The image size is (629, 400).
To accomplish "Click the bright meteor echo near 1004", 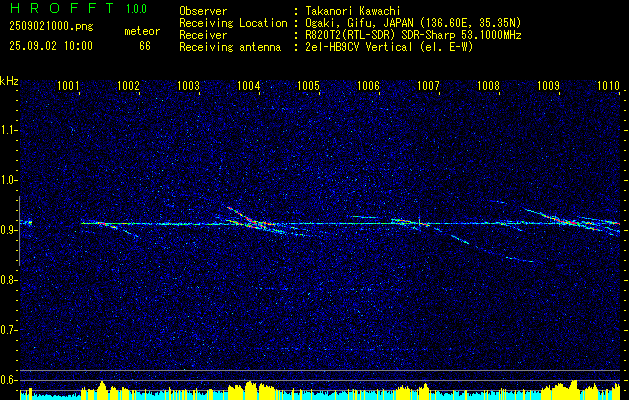I will point(251,219).
